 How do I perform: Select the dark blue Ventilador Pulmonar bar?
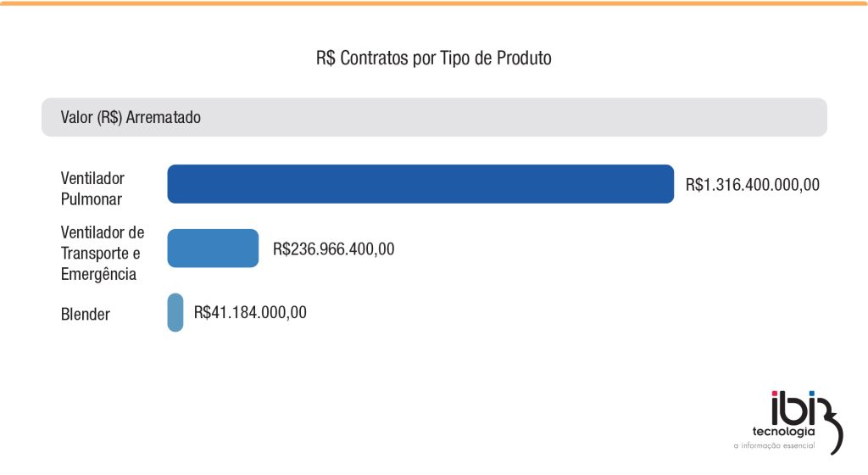tap(420, 184)
